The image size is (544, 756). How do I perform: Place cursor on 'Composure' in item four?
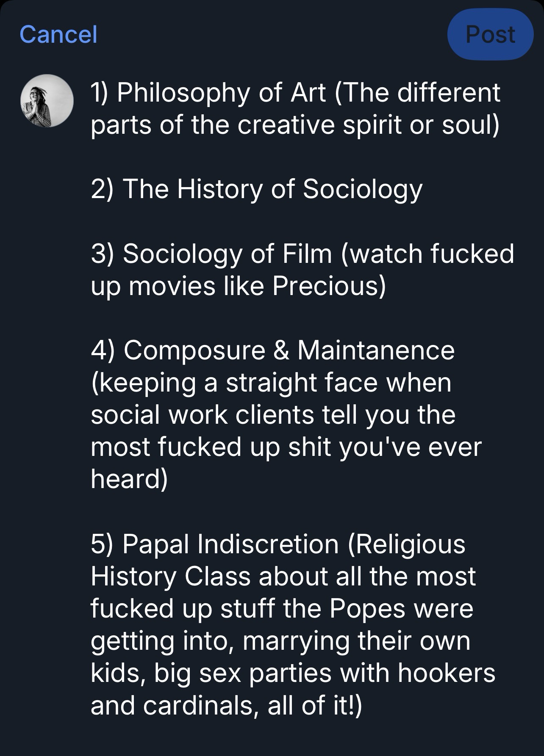pyautogui.click(x=194, y=350)
